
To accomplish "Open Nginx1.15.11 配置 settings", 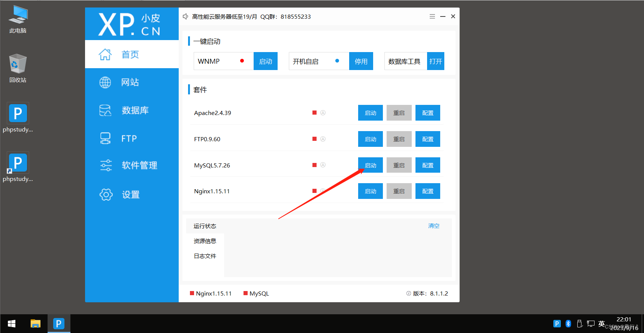I will (428, 191).
